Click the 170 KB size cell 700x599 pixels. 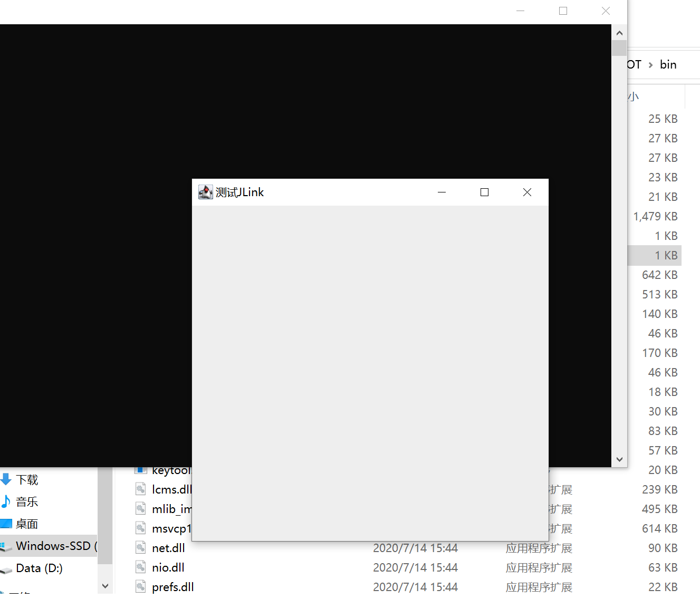[660, 353]
